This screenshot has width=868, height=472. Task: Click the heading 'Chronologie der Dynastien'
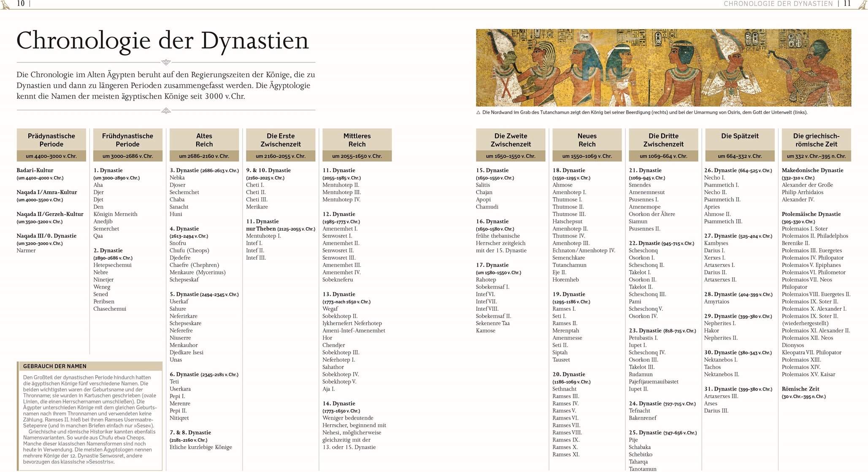(x=162, y=41)
